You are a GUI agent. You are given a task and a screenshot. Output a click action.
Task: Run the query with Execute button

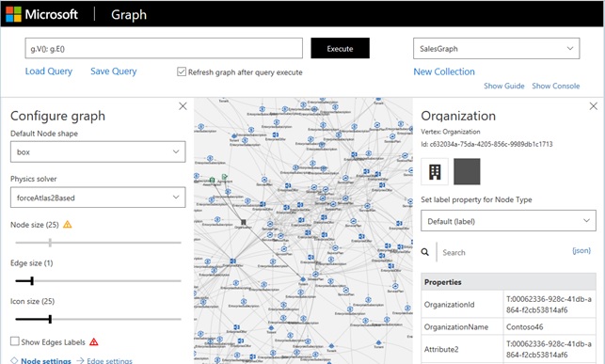pyautogui.click(x=340, y=48)
